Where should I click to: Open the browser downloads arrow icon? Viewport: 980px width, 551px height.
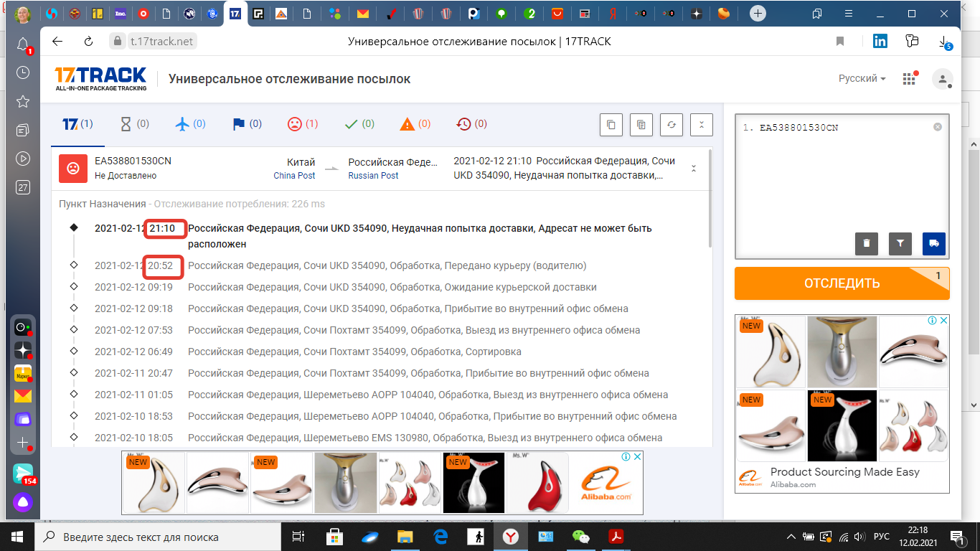[x=945, y=42]
